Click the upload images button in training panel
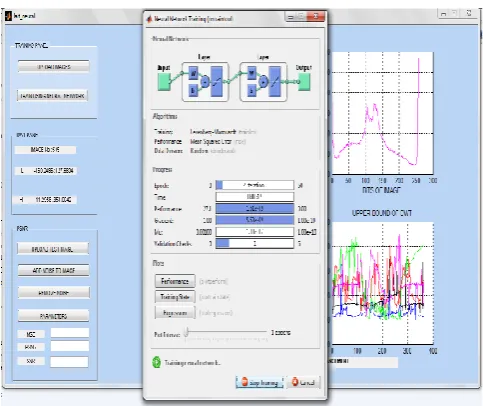The width and height of the screenshot is (483, 406). [54, 67]
